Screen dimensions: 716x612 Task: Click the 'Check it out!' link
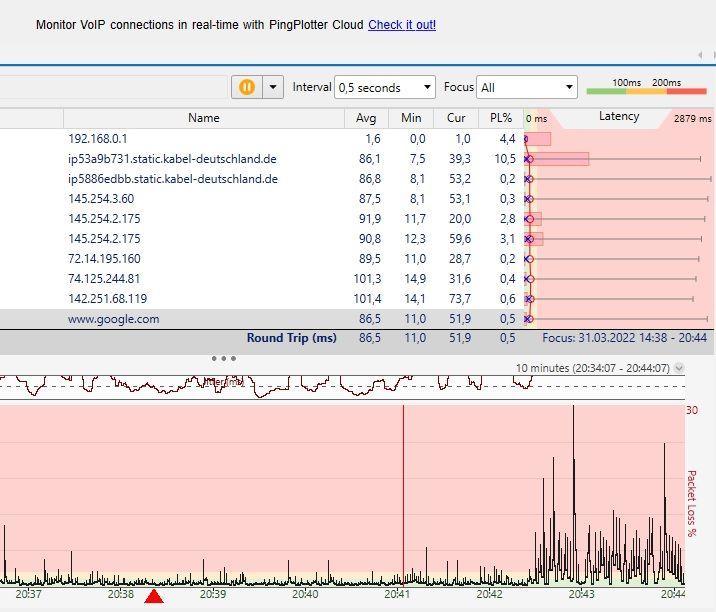click(402, 24)
